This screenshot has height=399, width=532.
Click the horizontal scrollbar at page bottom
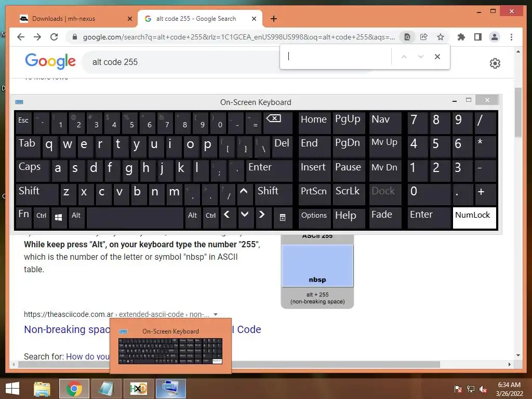click(x=229, y=364)
